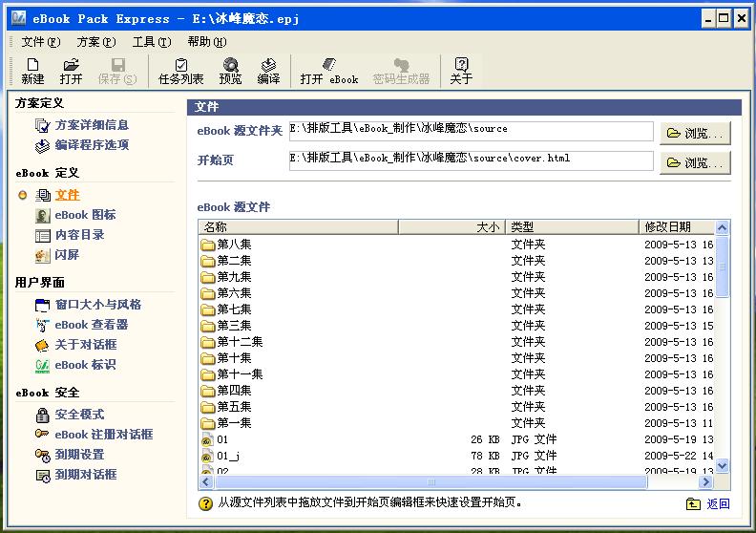Image resolution: width=756 pixels, height=533 pixels.
Task: Click the eBook 源文件夹 path field
Action: (x=471, y=131)
